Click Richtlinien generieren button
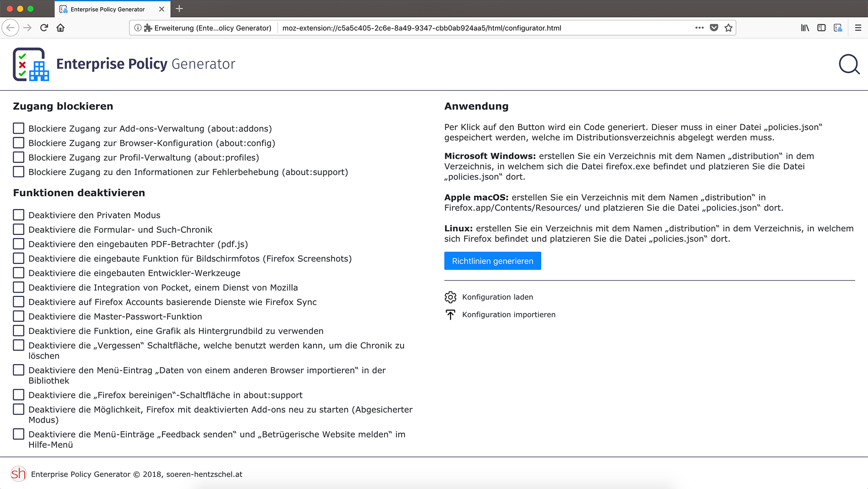This screenshot has height=489, width=868. (493, 261)
